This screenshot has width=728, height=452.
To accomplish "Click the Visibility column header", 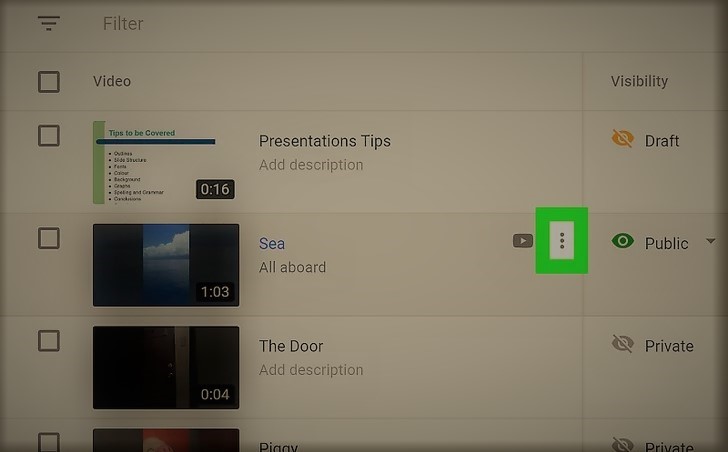I will pyautogui.click(x=639, y=81).
